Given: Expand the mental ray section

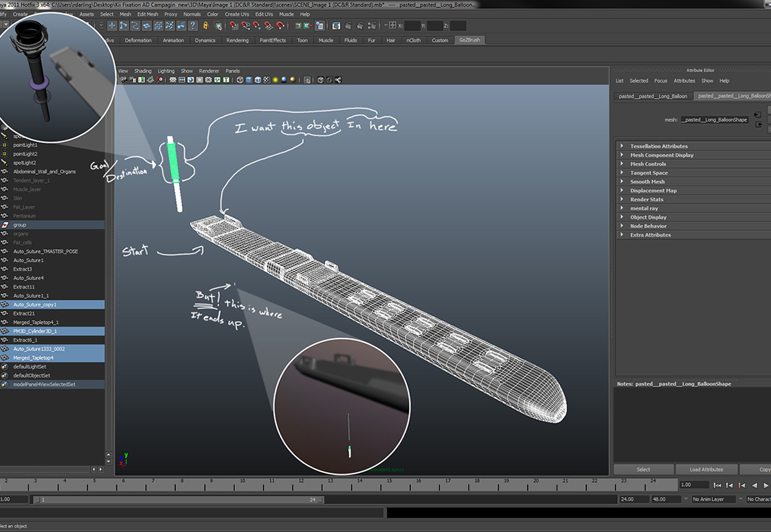Looking at the screenshot, I should tap(693, 208).
